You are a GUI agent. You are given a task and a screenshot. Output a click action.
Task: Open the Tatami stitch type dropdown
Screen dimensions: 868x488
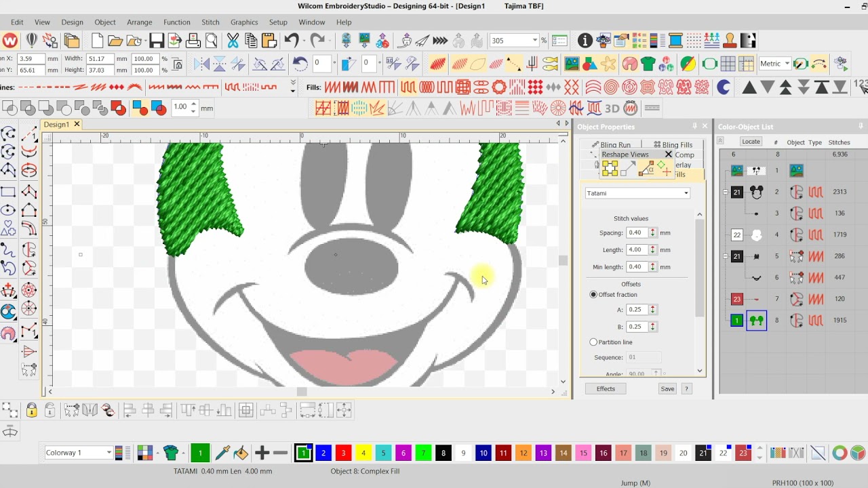pos(686,193)
